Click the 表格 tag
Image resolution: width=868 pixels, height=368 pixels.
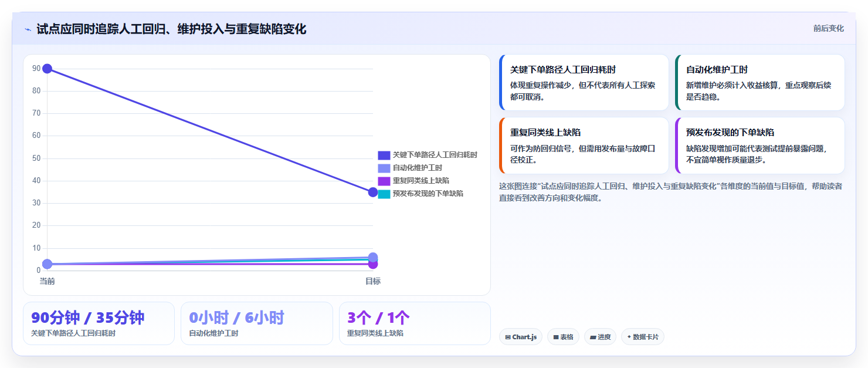(x=563, y=337)
